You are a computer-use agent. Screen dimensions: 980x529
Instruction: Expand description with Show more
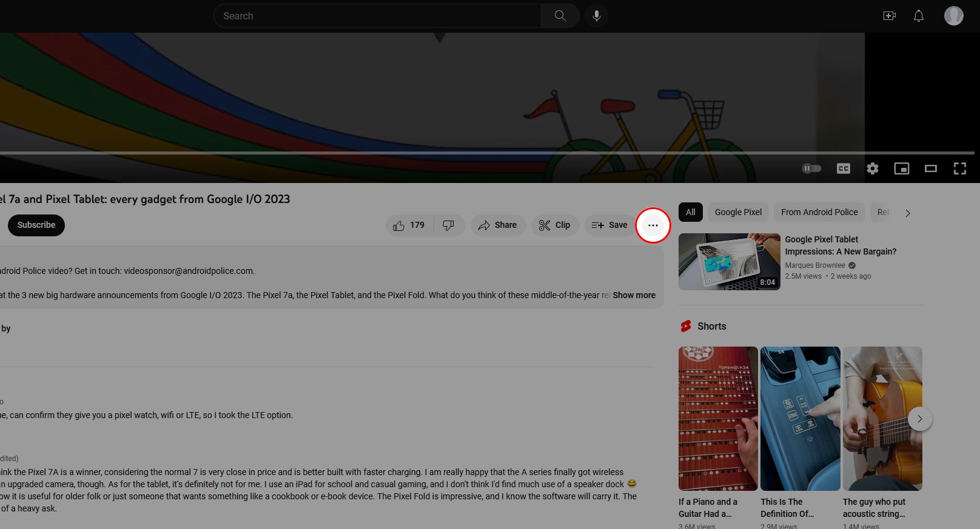(x=634, y=295)
